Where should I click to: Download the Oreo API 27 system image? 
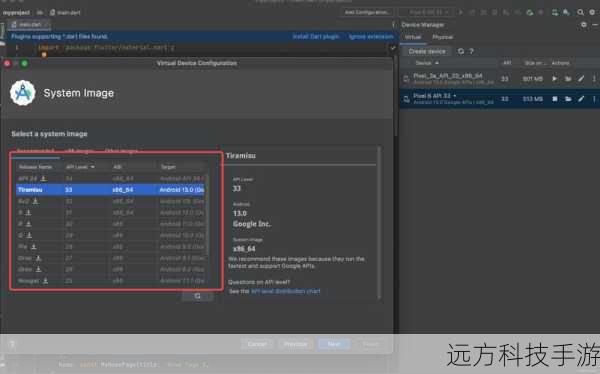point(38,258)
